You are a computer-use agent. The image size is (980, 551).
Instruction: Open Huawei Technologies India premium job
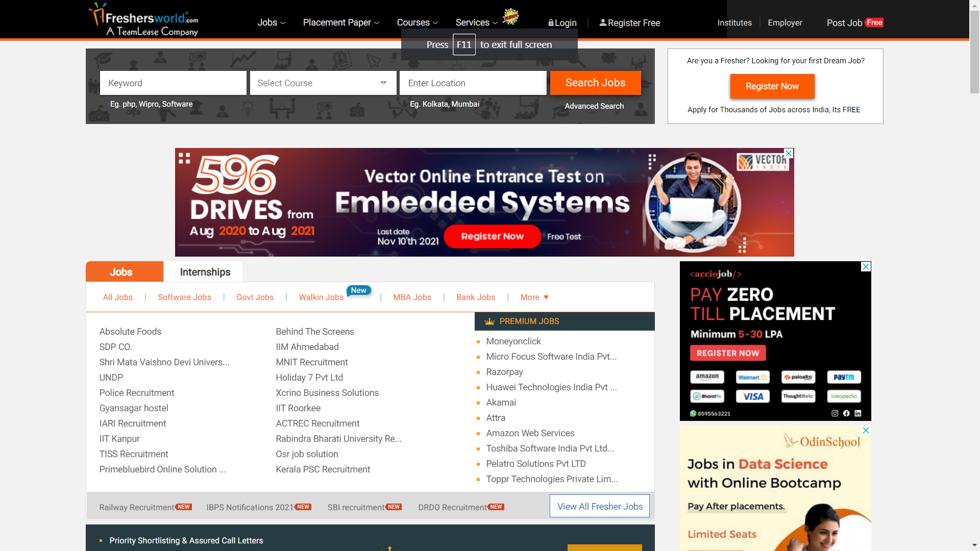[x=551, y=387]
